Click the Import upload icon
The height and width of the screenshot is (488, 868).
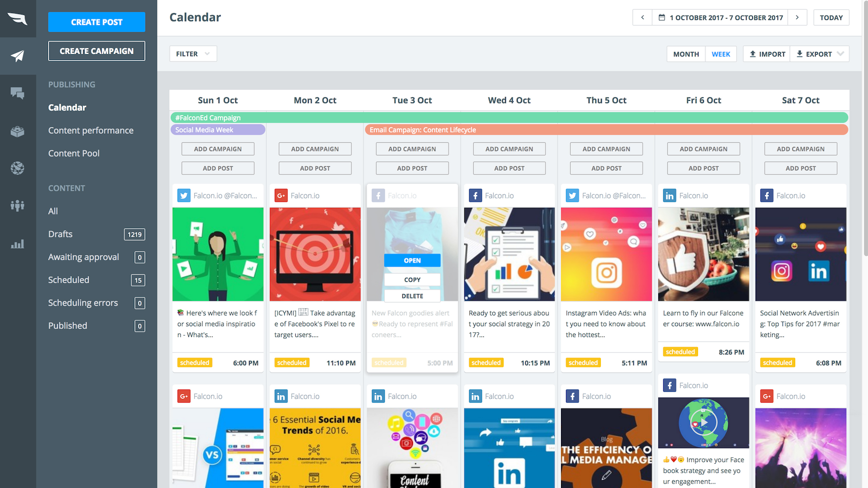point(753,54)
